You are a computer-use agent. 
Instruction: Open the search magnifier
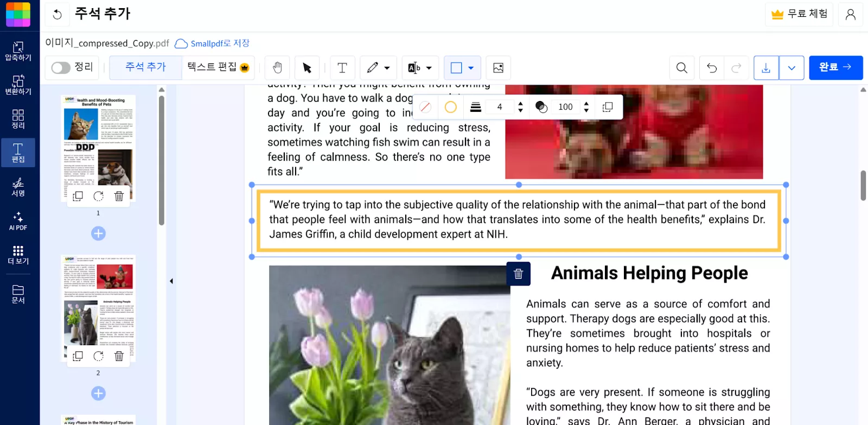682,68
